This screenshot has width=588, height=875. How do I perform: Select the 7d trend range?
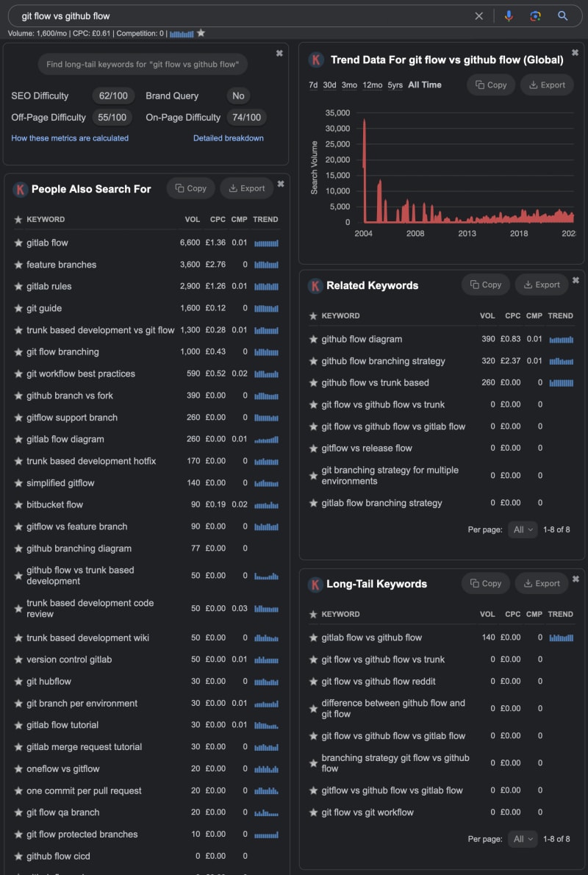pos(313,85)
